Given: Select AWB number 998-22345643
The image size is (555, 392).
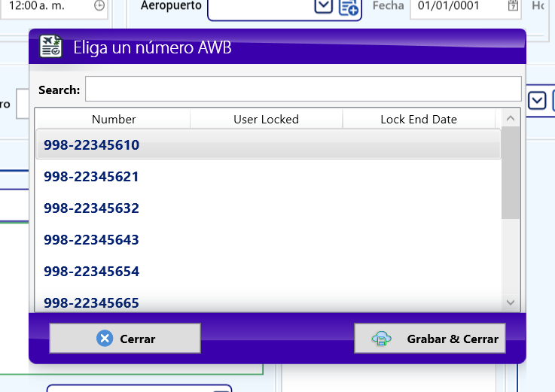Looking at the screenshot, I should tap(268, 239).
